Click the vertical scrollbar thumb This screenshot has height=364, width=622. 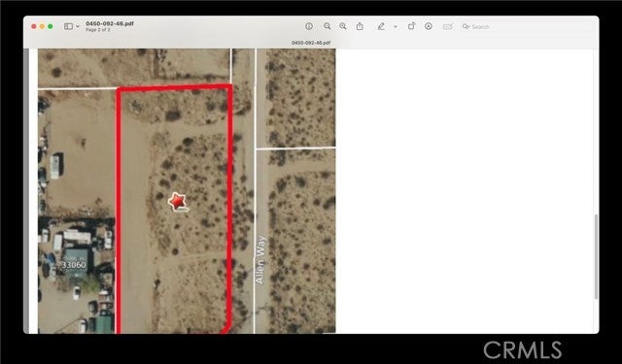(x=596, y=256)
